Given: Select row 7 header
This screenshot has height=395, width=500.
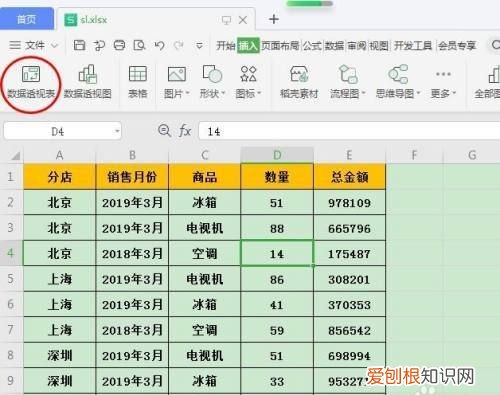Looking at the screenshot, I should [x=11, y=330].
